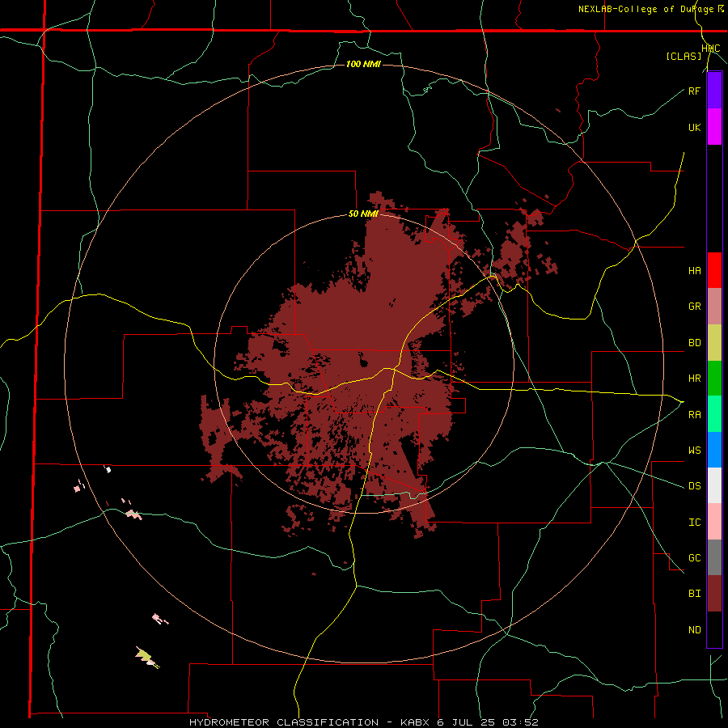Pick the HR green legend swatch
Viewport: 728px width, 728px height.
[714, 378]
